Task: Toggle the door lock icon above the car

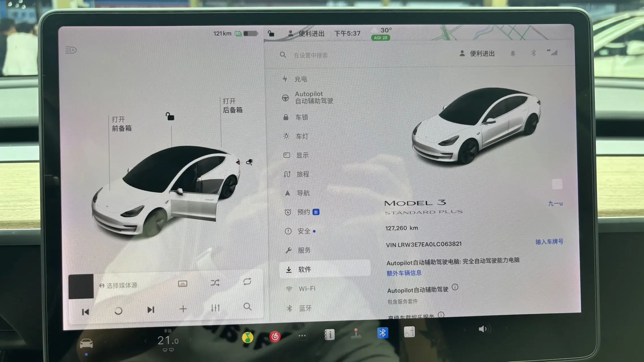Action: (x=170, y=116)
